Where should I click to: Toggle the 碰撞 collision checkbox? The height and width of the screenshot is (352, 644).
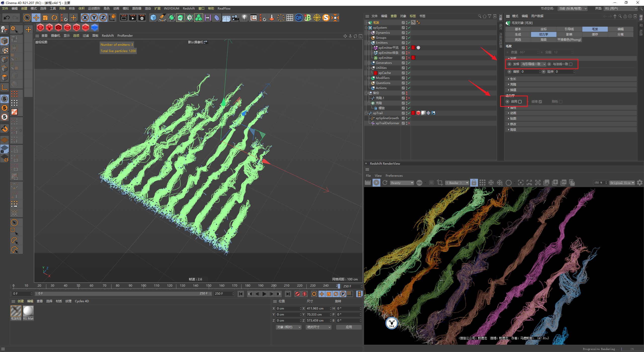pos(540,102)
